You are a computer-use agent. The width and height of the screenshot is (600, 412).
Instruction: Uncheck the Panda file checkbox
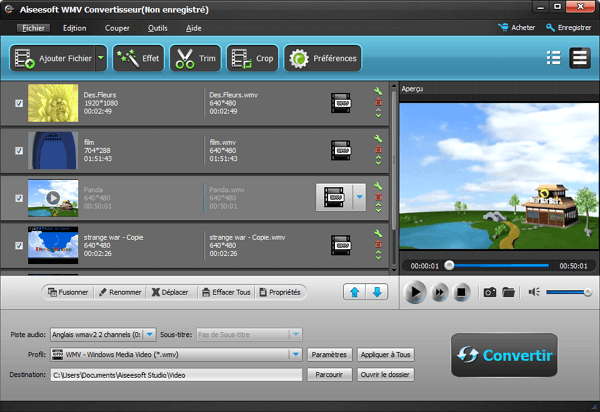[19, 198]
